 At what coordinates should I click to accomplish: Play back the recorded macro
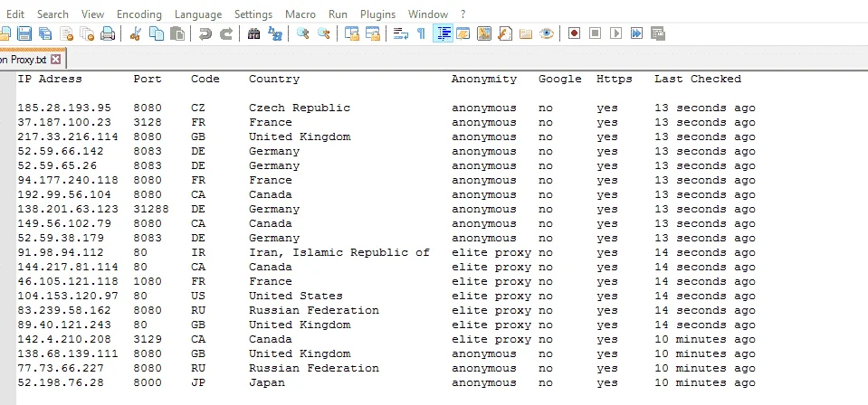coord(615,33)
